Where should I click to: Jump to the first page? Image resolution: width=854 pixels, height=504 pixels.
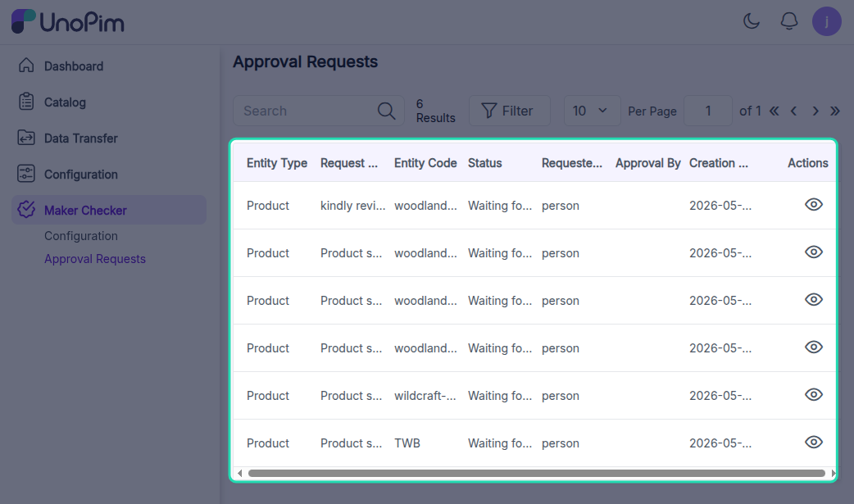click(774, 111)
